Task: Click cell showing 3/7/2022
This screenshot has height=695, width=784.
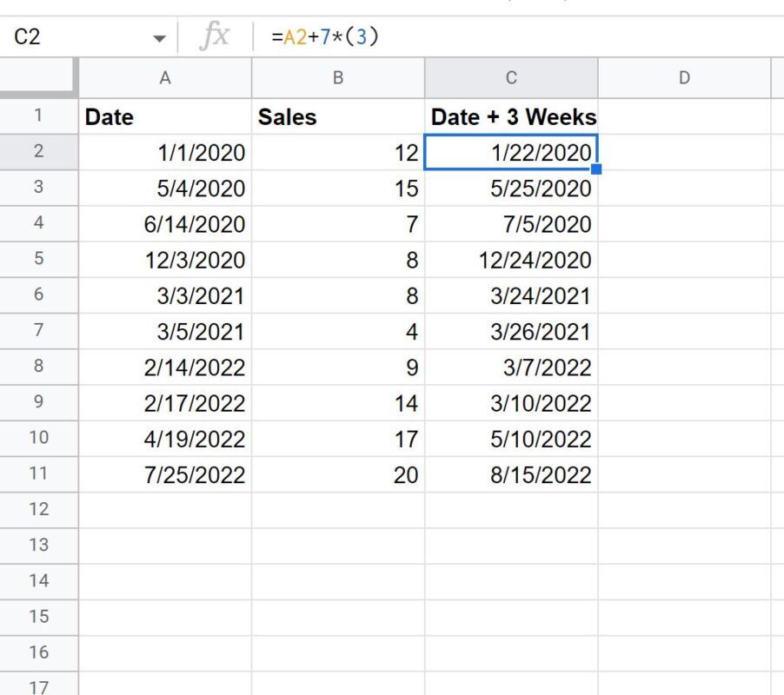Action: [511, 367]
